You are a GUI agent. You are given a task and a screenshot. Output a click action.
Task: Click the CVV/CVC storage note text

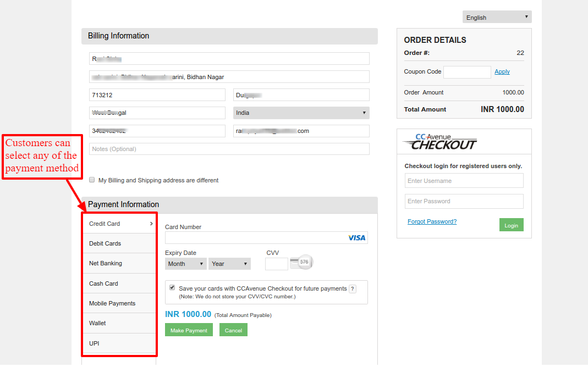coord(237,297)
